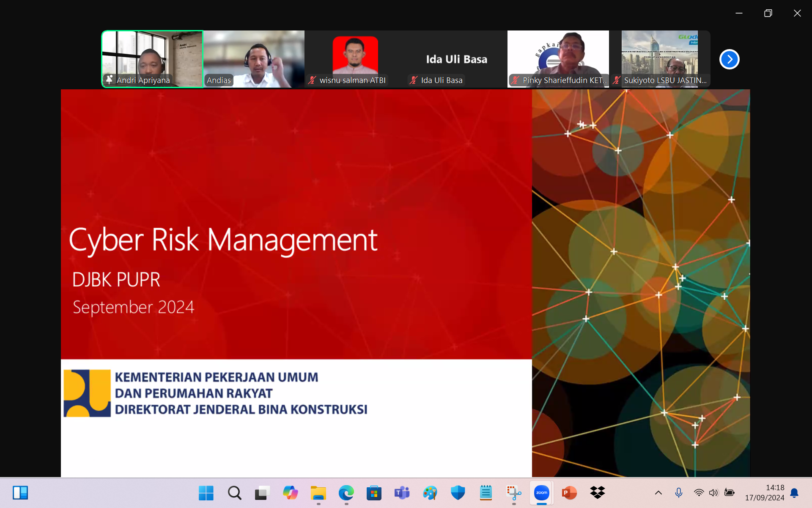Select Ida Uli Basa participant tile
The height and width of the screenshot is (508, 812).
(x=457, y=59)
